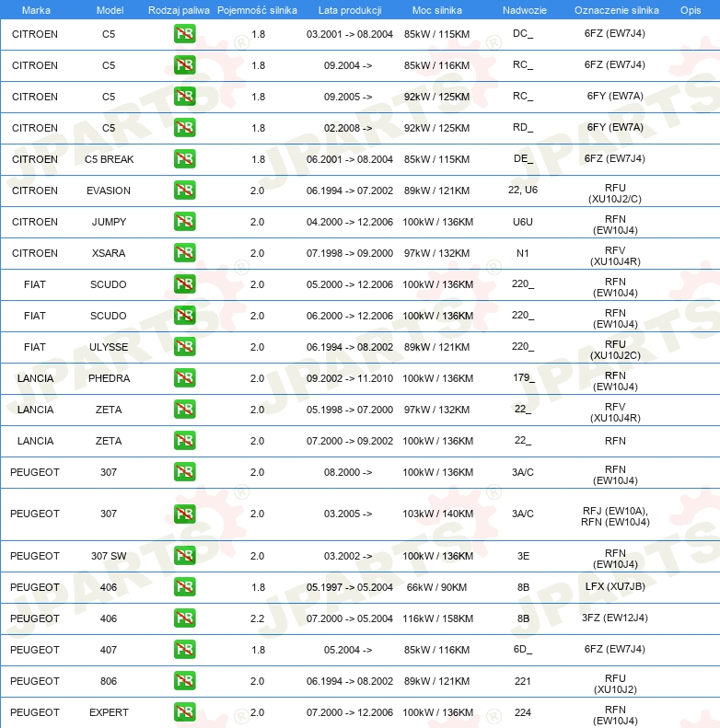The image size is (720, 728).
Task: Click the 6D_ body code cell
Action: point(523,649)
